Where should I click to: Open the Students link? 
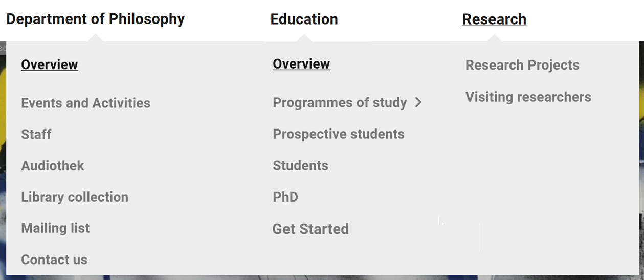click(300, 165)
